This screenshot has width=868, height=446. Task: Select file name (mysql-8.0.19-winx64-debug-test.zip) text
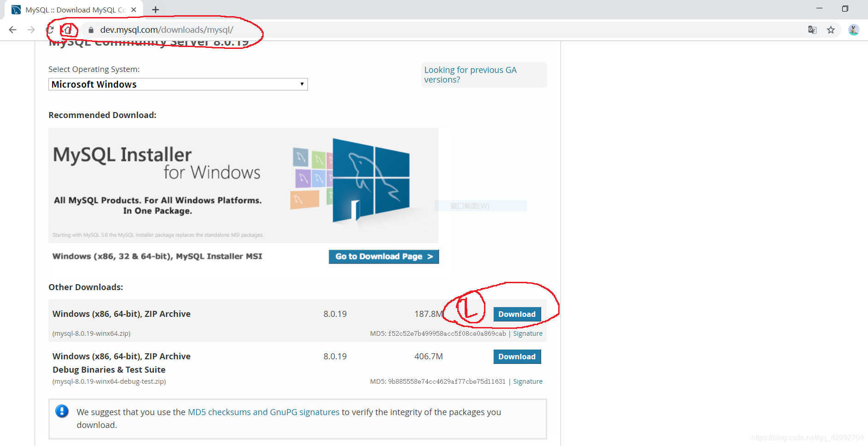tap(109, 381)
